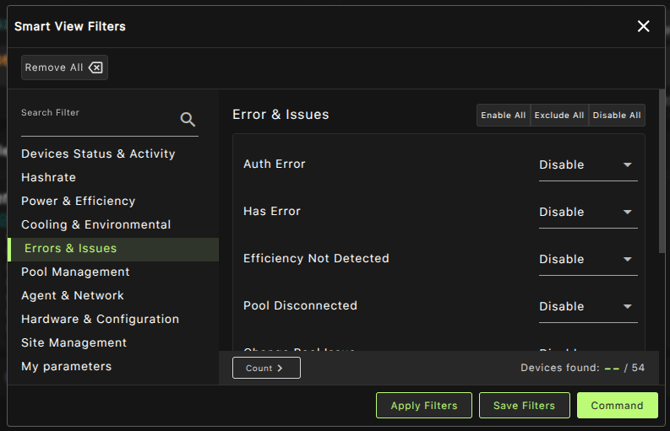Viewport: 670px width, 431px height.
Task: Open Pool Management filter category
Action: coord(76,272)
